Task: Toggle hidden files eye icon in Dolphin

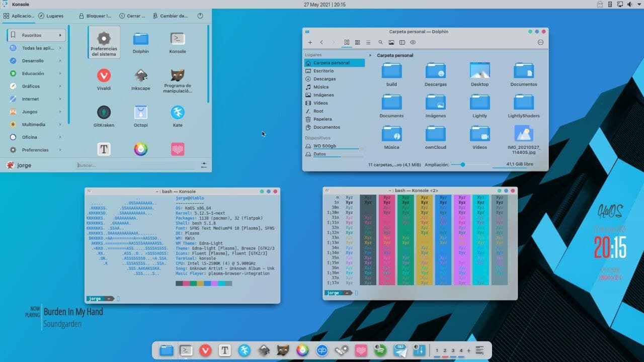Action: tap(413, 43)
